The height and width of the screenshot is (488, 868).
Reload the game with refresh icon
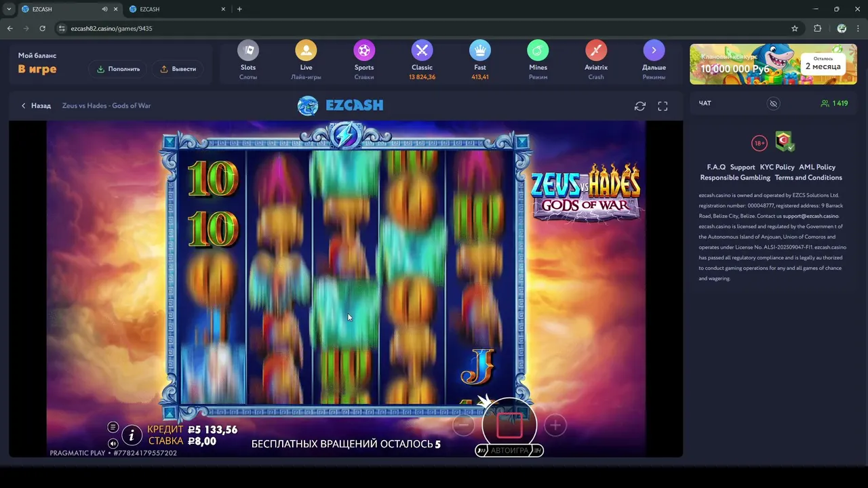(x=639, y=106)
